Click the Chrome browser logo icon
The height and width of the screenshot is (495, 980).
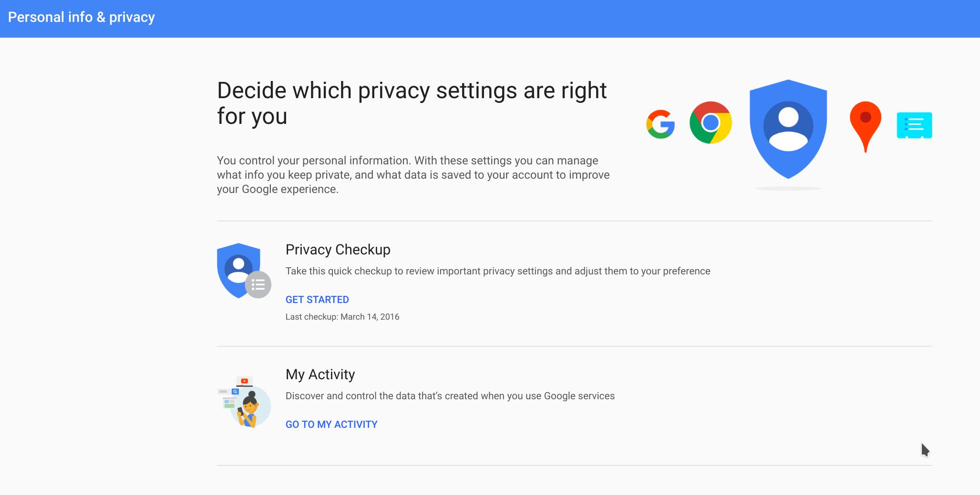tap(711, 122)
